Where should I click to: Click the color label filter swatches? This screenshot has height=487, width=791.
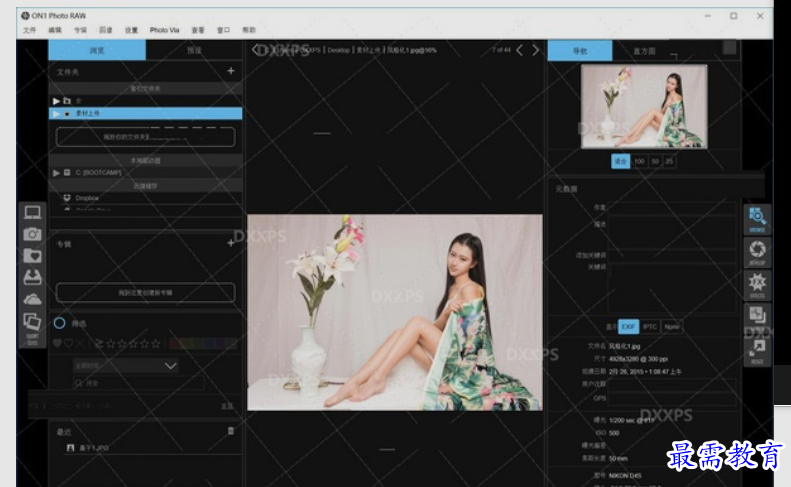(204, 343)
